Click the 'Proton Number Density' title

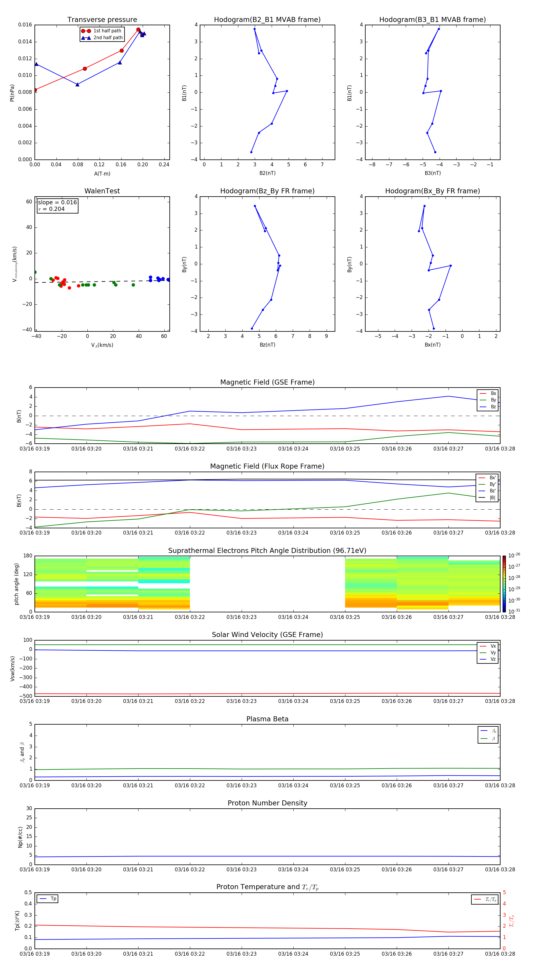tap(267, 803)
